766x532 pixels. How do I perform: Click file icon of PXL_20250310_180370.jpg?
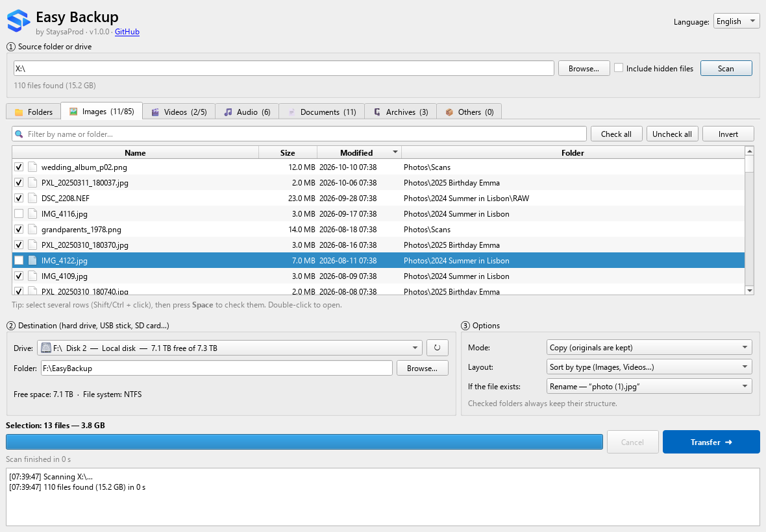[32, 245]
